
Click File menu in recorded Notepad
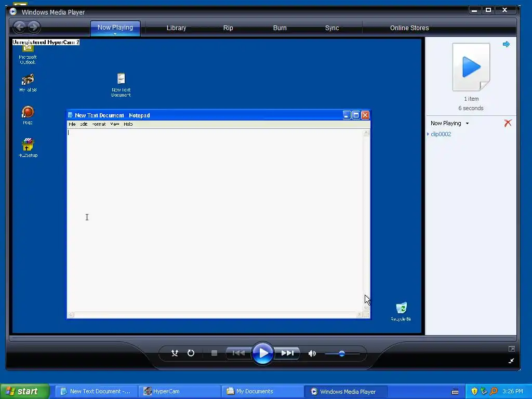point(72,124)
